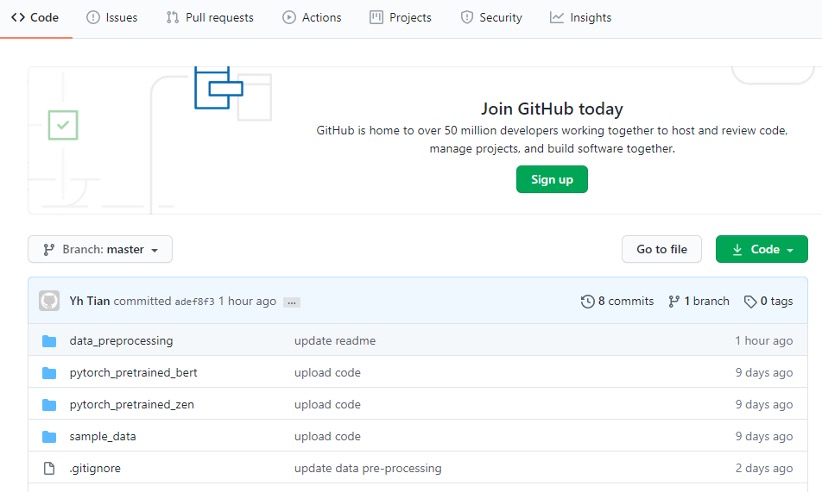This screenshot has height=492, width=822.
Task: Click the Join GitHub today heading
Action: click(552, 109)
